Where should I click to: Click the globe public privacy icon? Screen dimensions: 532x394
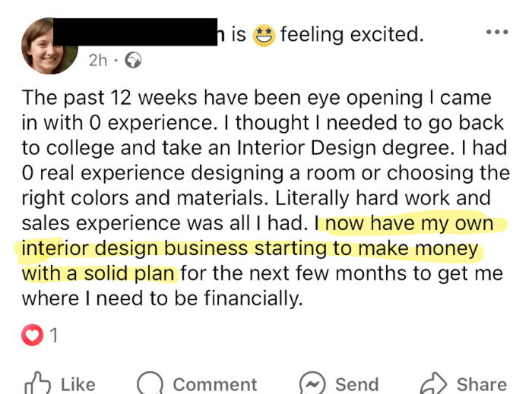[131, 60]
